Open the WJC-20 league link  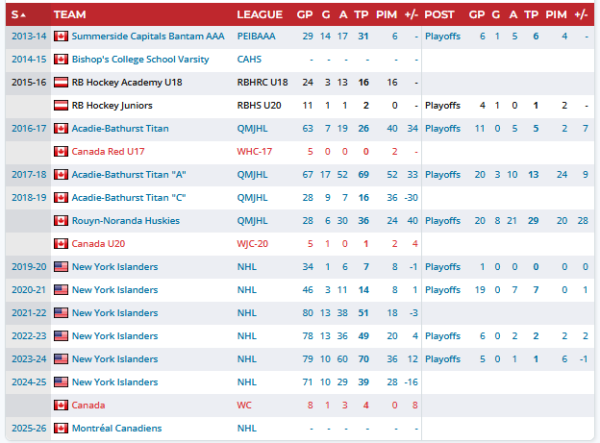pyautogui.click(x=253, y=243)
